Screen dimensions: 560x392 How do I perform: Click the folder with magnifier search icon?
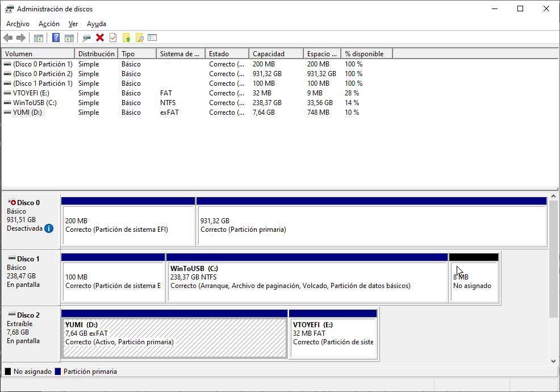click(x=139, y=37)
